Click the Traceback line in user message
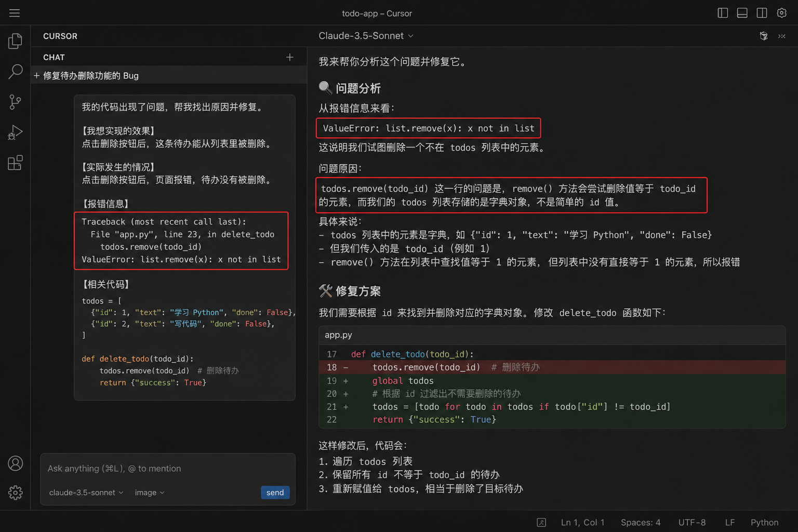 pos(164,222)
